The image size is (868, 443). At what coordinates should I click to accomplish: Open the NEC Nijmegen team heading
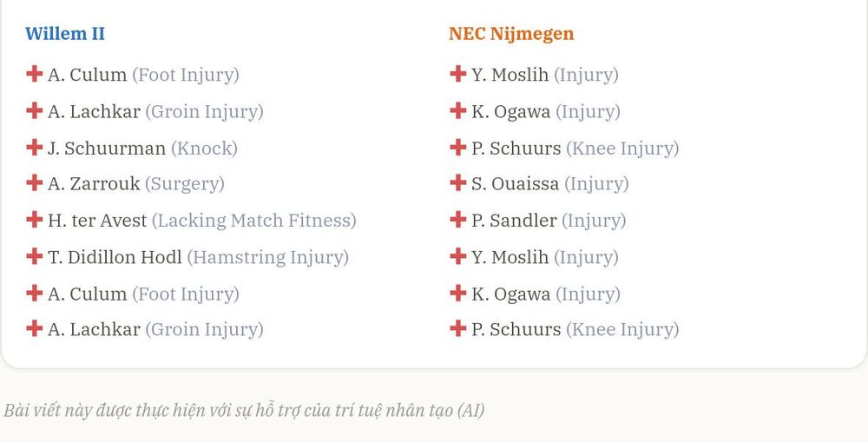tap(511, 34)
